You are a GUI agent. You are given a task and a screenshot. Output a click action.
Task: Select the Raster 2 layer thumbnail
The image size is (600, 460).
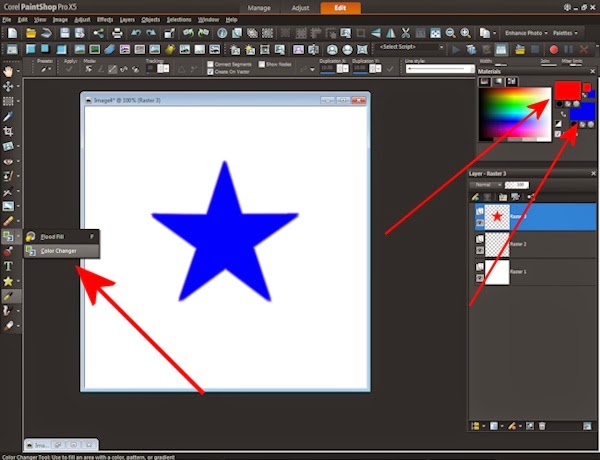(497, 245)
